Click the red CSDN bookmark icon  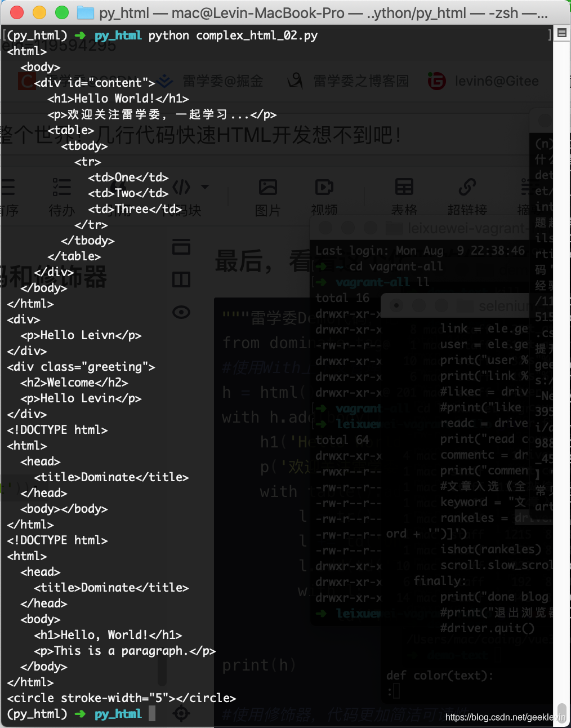pos(26,81)
